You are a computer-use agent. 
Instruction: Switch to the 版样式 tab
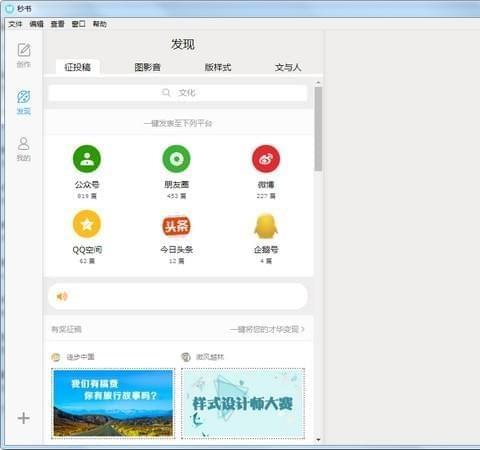point(218,67)
